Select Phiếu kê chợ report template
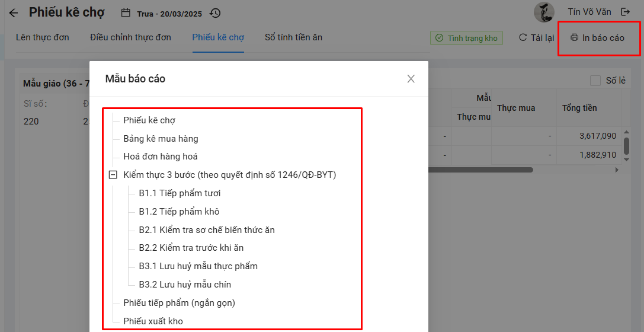 (x=149, y=120)
